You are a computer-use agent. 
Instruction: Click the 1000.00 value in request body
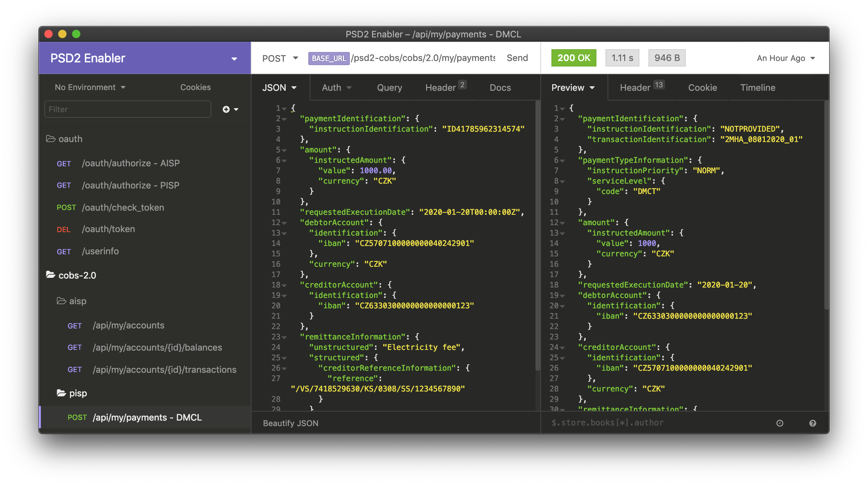[375, 171]
